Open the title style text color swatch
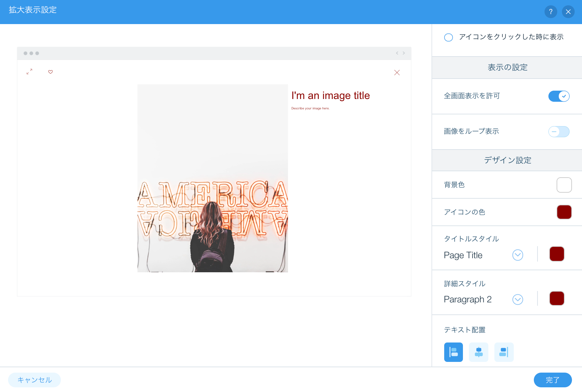Screen dimensions: 582x392 tap(557, 254)
